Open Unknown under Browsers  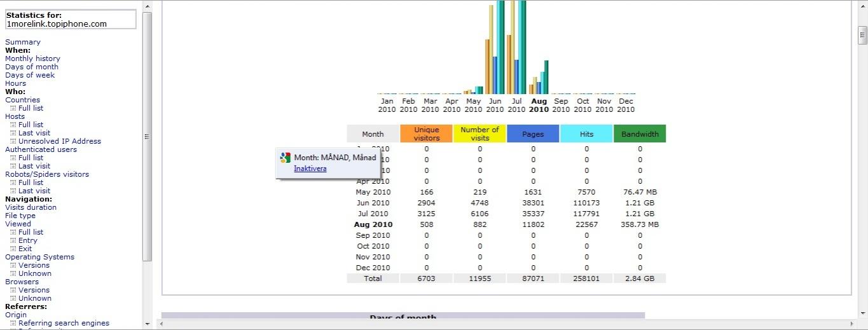pyautogui.click(x=35, y=298)
